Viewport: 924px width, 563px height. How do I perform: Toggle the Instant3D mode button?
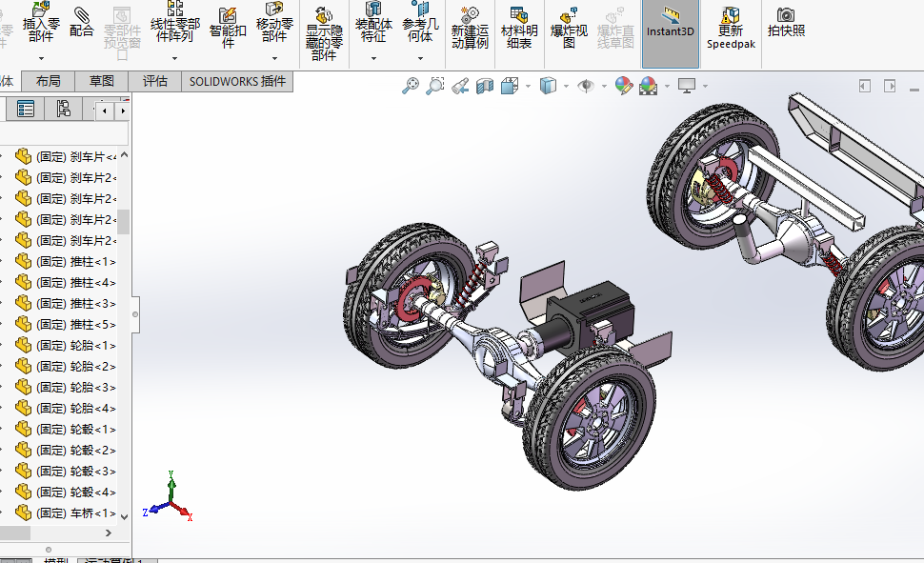670,33
